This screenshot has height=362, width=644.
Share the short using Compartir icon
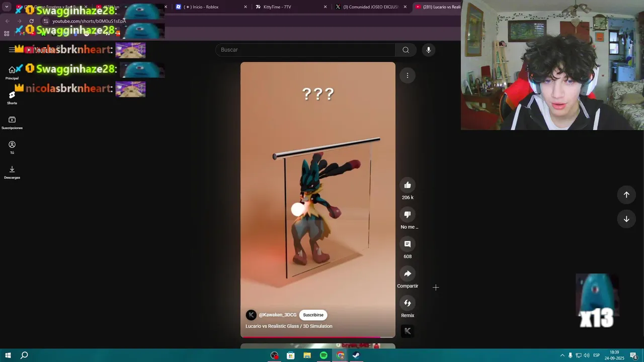point(408,274)
